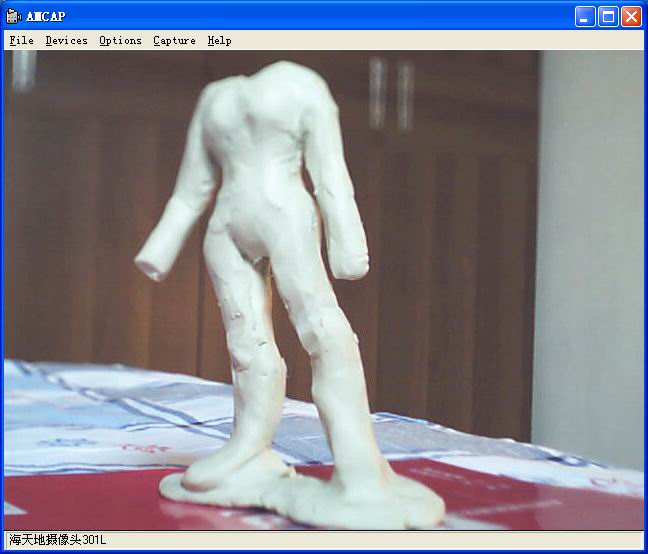This screenshot has width=648, height=554.
Task: Open the Options menu
Action: tap(120, 40)
